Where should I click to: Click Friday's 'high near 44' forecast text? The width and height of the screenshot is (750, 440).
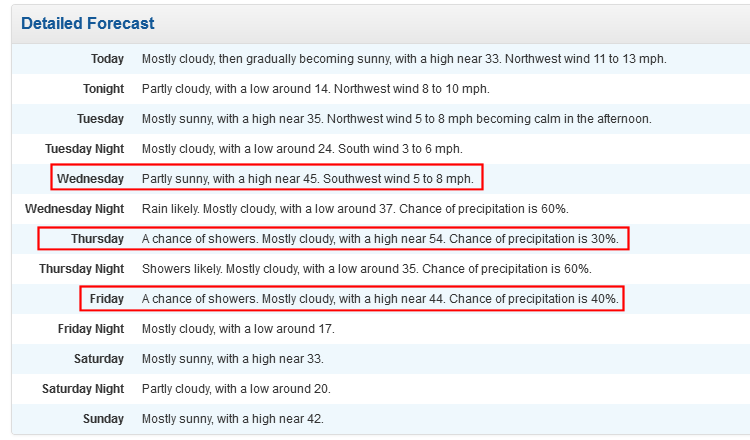click(380, 299)
